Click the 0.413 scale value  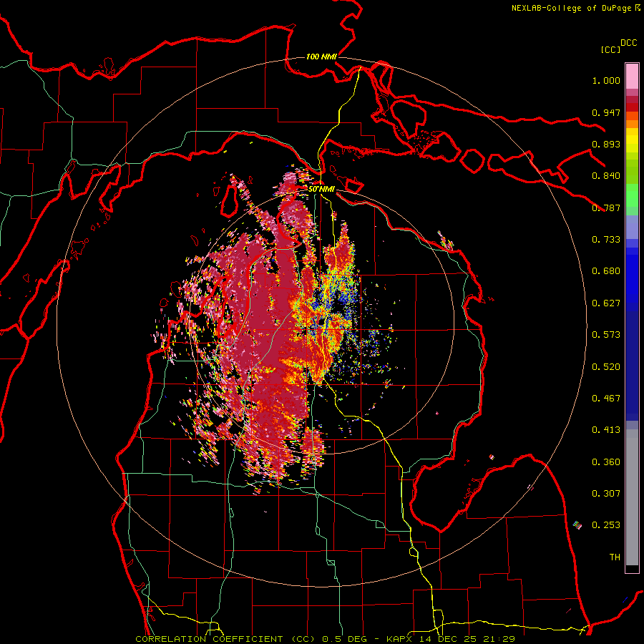click(x=606, y=430)
